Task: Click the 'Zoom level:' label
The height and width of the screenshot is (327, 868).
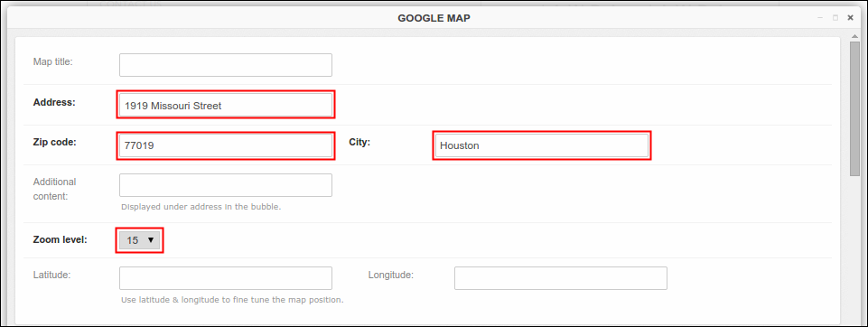Action: click(x=60, y=240)
